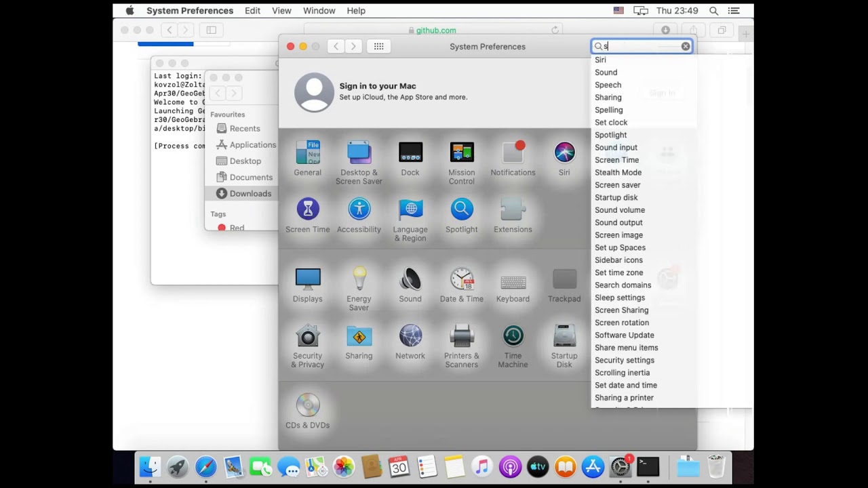Click the user avatar to sign in
This screenshot has height=488, width=868.
314,92
